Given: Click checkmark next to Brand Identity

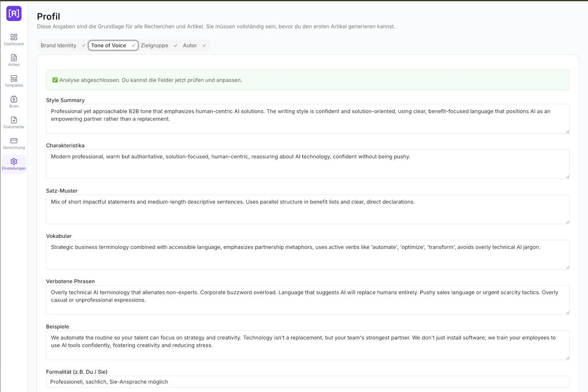Looking at the screenshot, I should tap(84, 46).
